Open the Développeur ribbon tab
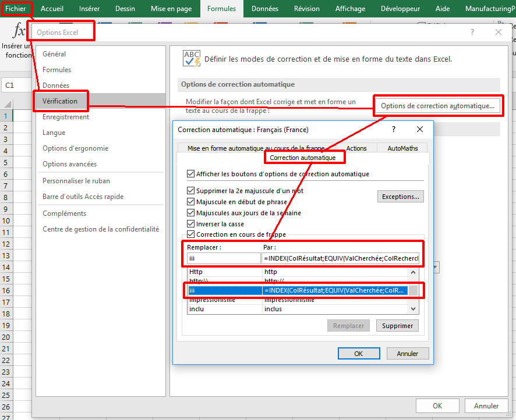This screenshot has height=420, width=516. pyautogui.click(x=400, y=9)
